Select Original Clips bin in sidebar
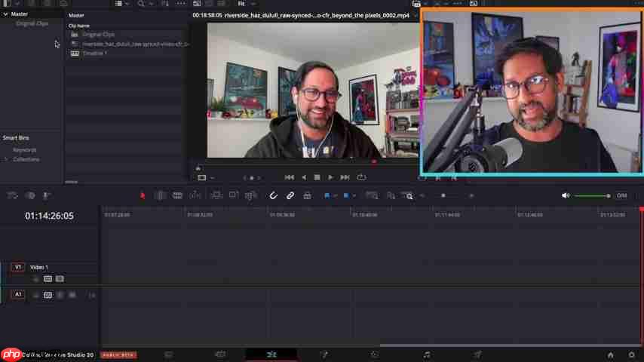Viewport: 644px width, 362px height. [x=32, y=23]
